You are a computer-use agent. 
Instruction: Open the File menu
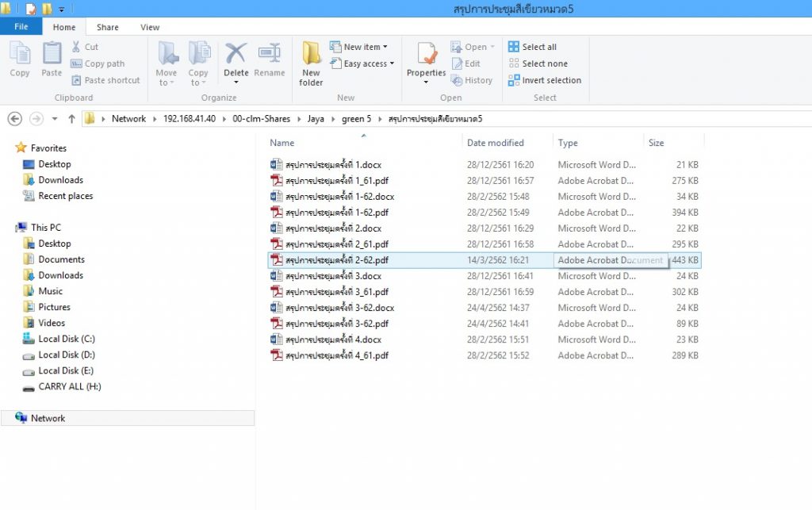click(21, 27)
